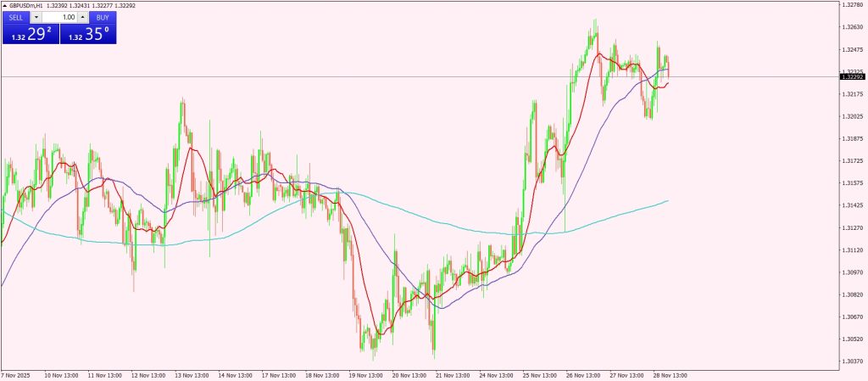Click the BUY button
The width and height of the screenshot is (868, 381).
(x=103, y=17)
